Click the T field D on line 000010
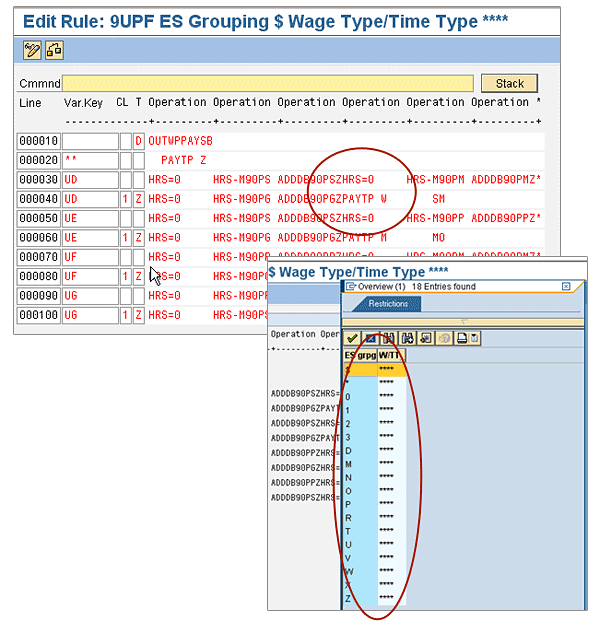This screenshot has width=600, height=633. (138, 141)
